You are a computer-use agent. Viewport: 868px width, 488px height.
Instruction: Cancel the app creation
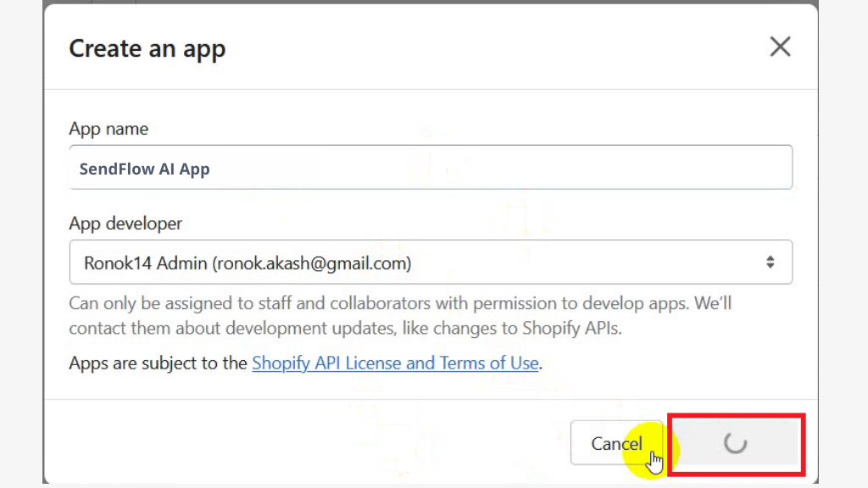pyautogui.click(x=616, y=443)
